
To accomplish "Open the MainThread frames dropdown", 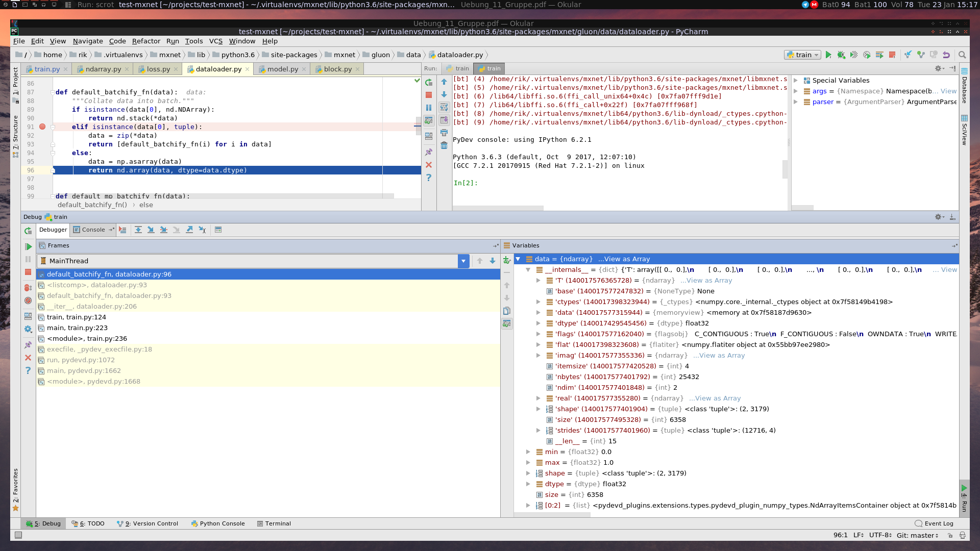I will pos(463,261).
